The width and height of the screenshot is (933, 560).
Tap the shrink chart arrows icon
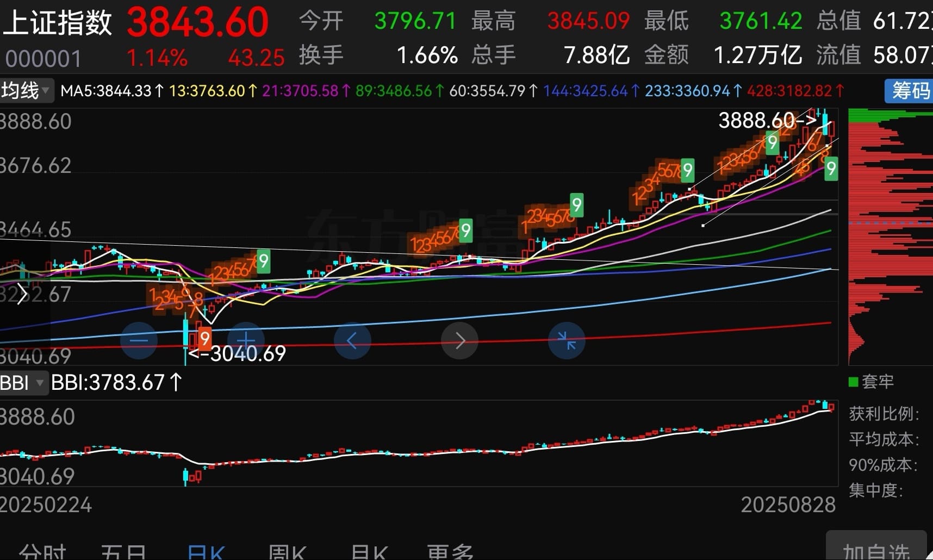pyautogui.click(x=567, y=341)
